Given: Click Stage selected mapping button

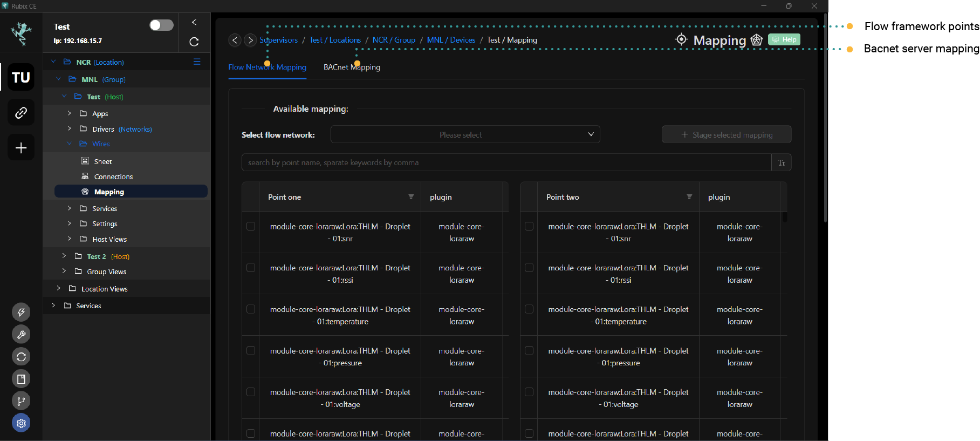Looking at the screenshot, I should (727, 134).
